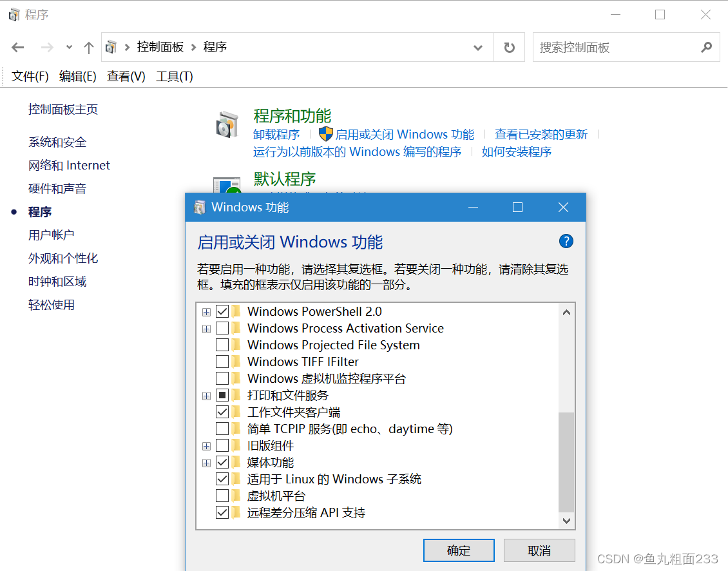Expand 媒体功能 tree node
Screen dimensions: 728x571
[207, 463]
